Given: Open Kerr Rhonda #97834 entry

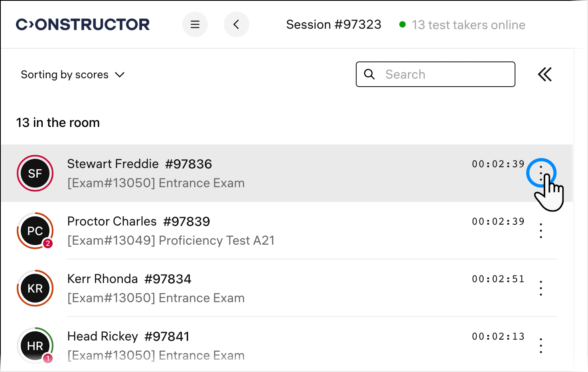Looking at the screenshot, I should coord(129,279).
